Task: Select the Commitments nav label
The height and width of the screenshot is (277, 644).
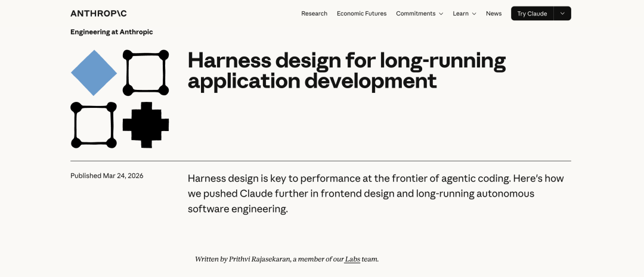Action: 416,14
